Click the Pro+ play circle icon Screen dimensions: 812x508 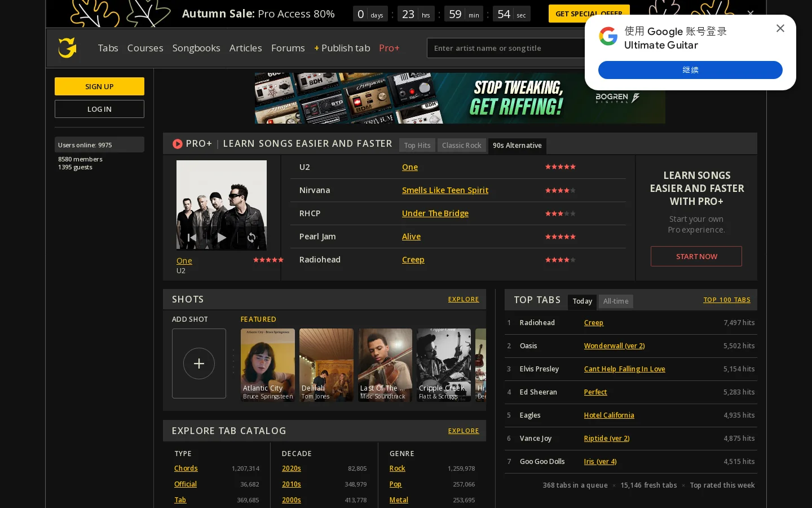click(x=178, y=144)
